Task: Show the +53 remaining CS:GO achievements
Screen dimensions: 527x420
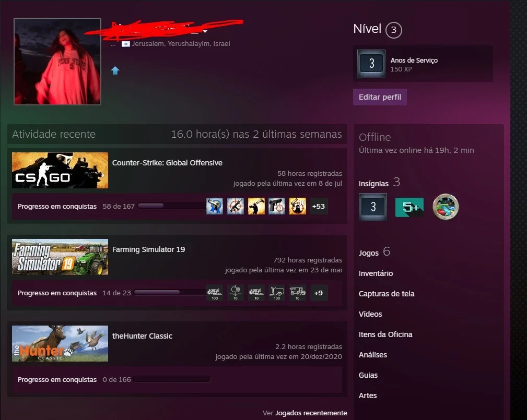Action: [318, 206]
